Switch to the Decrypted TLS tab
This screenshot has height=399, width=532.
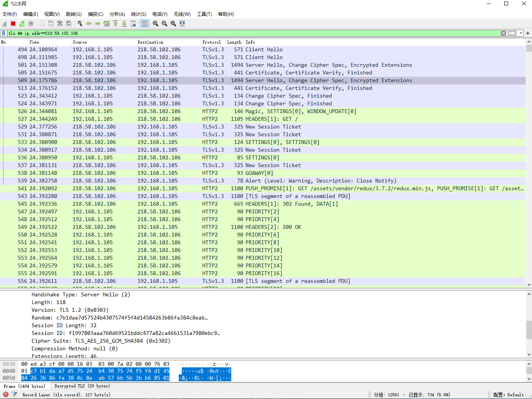tap(82, 386)
